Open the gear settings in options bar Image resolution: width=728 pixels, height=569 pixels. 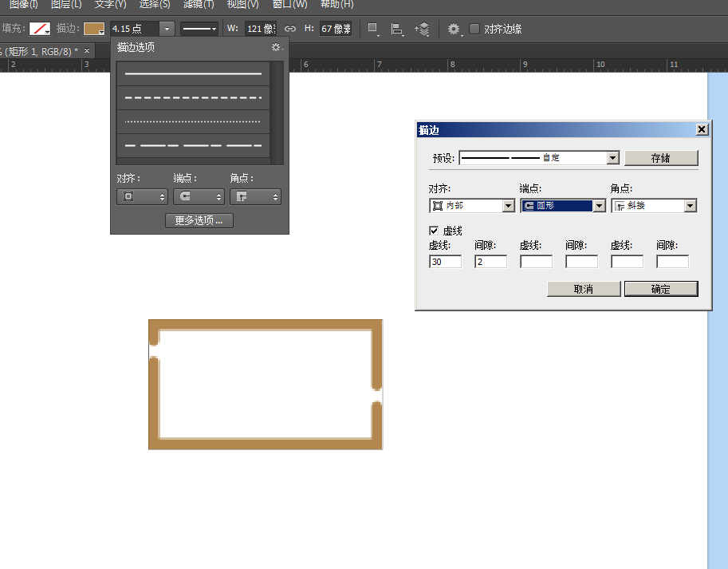click(454, 29)
